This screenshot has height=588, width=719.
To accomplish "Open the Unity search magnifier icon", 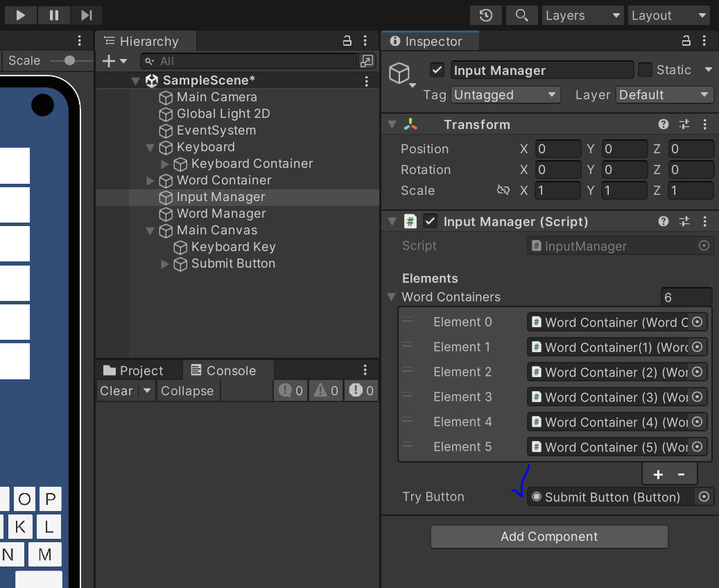I will 521,15.
